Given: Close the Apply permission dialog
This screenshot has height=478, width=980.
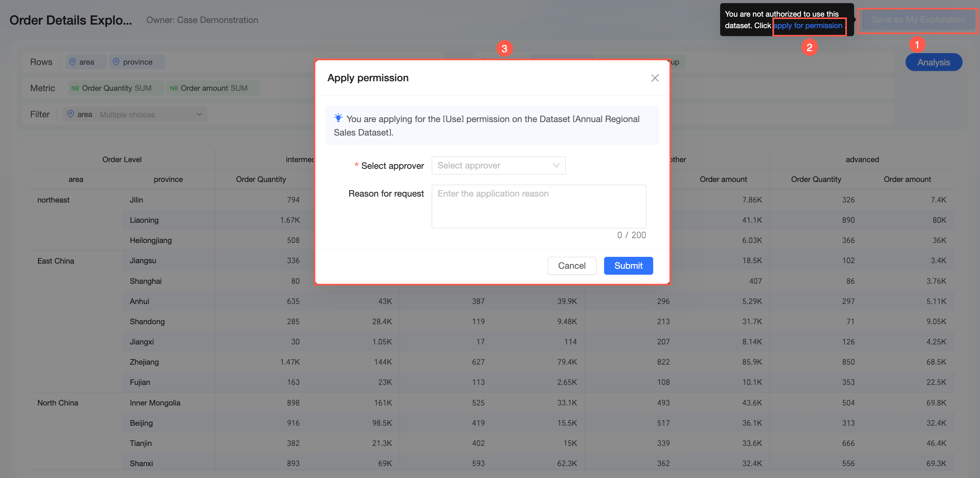Looking at the screenshot, I should (655, 78).
